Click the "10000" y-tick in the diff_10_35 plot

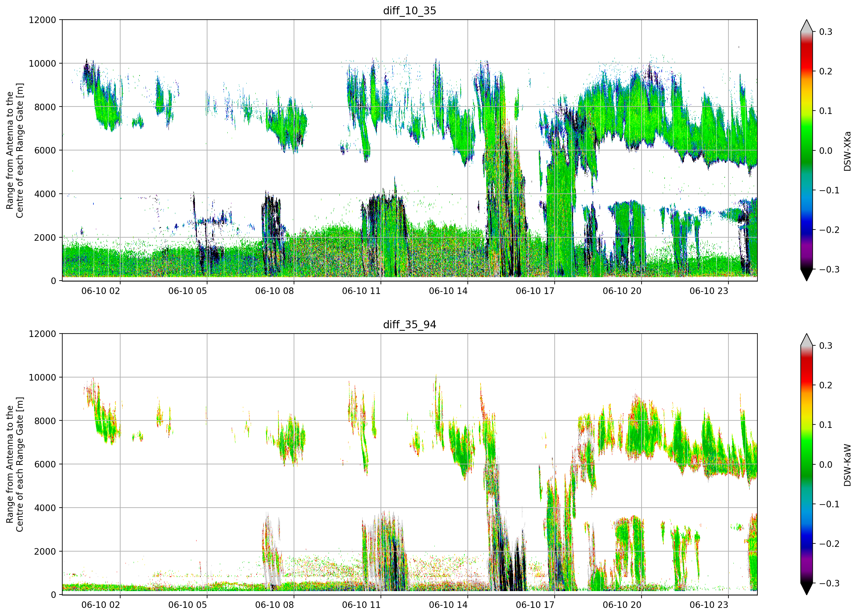point(42,64)
